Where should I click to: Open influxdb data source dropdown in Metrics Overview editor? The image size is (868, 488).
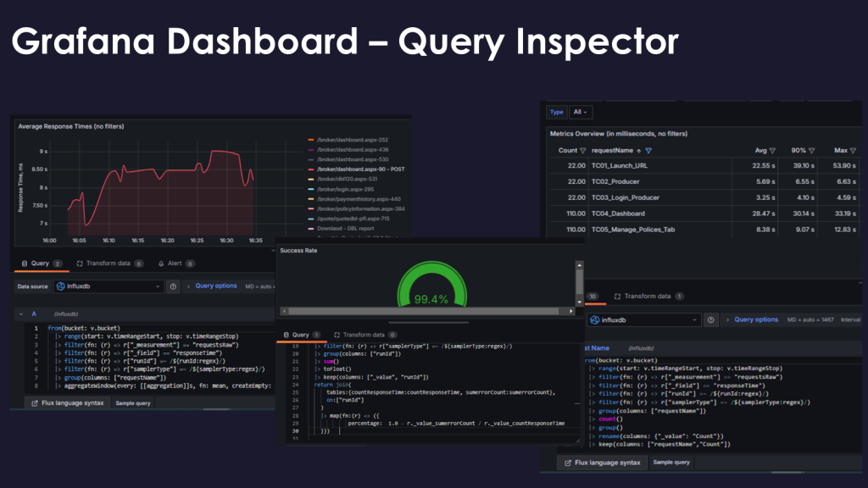pos(644,319)
